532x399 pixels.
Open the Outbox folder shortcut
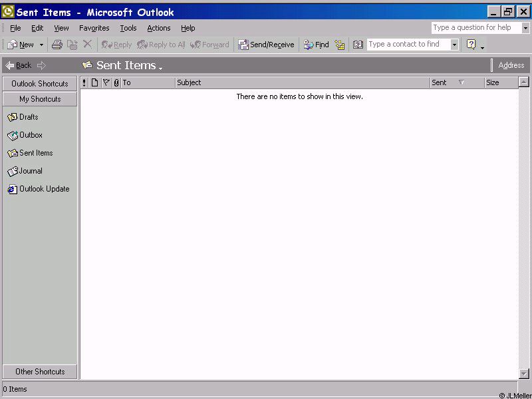25,135
